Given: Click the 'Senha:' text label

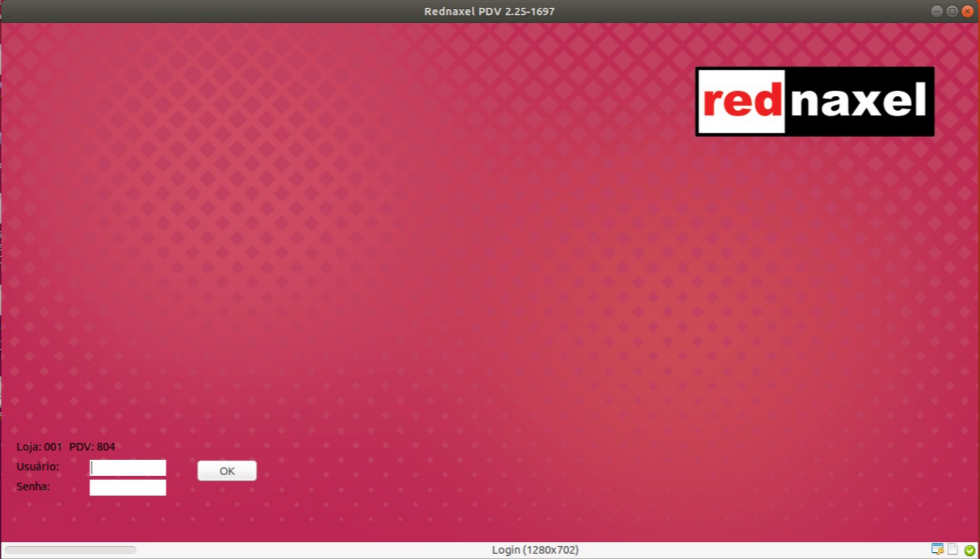Looking at the screenshot, I should point(34,487).
